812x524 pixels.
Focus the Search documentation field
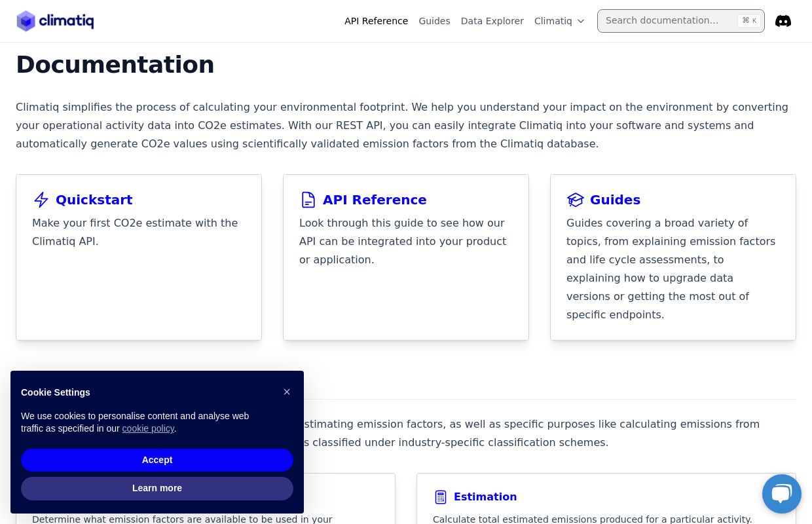click(681, 21)
